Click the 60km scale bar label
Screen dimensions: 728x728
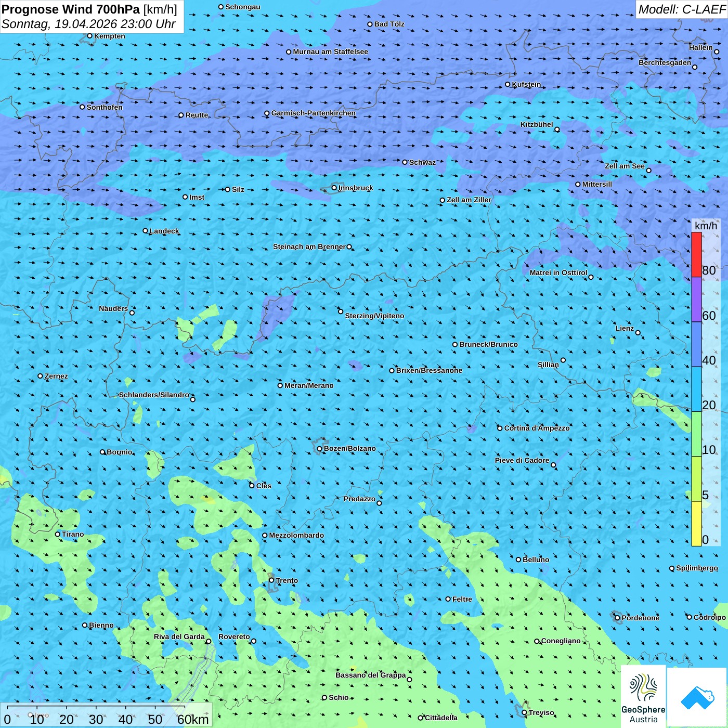coord(193,719)
